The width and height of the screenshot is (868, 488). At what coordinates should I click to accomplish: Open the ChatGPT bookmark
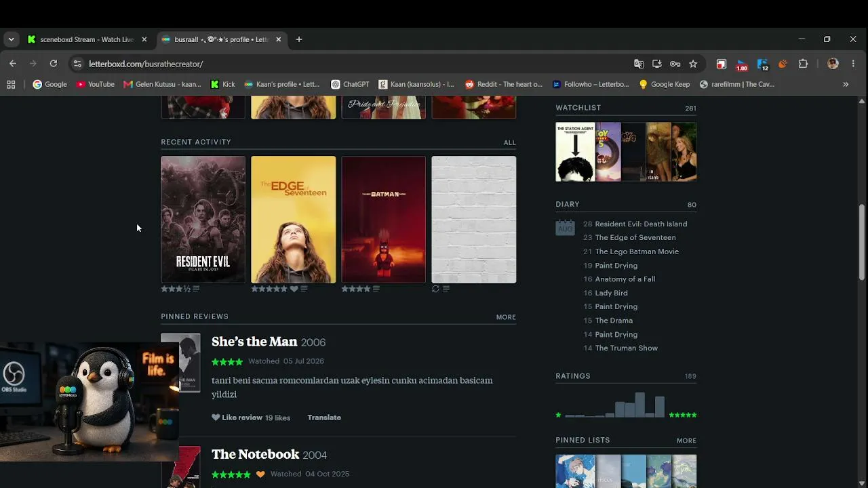pos(350,85)
